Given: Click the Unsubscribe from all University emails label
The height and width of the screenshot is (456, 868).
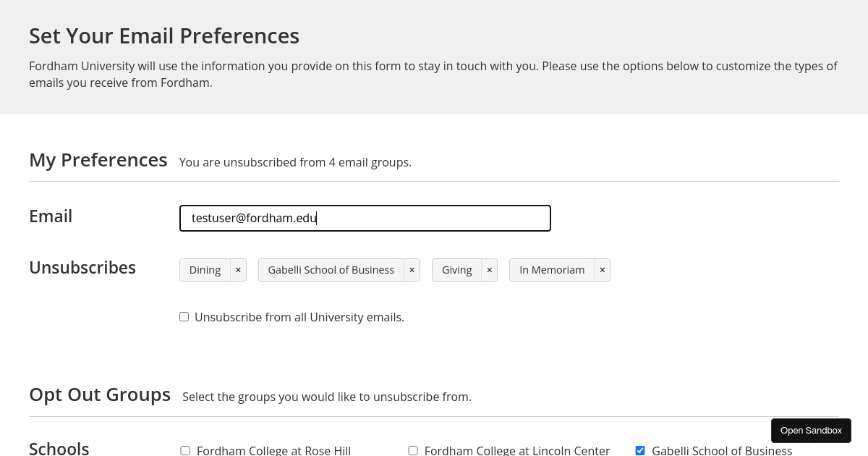Looking at the screenshot, I should [x=299, y=316].
